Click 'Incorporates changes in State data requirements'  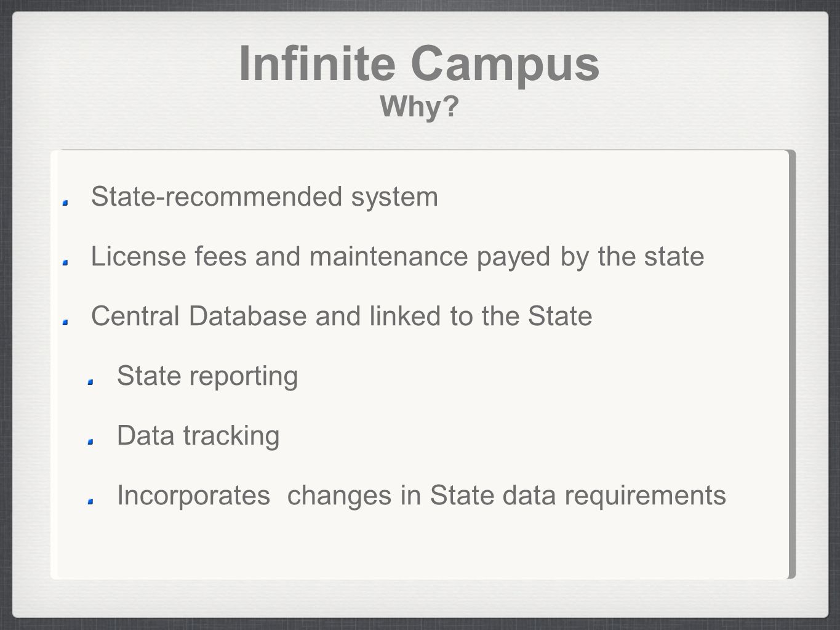(422, 496)
